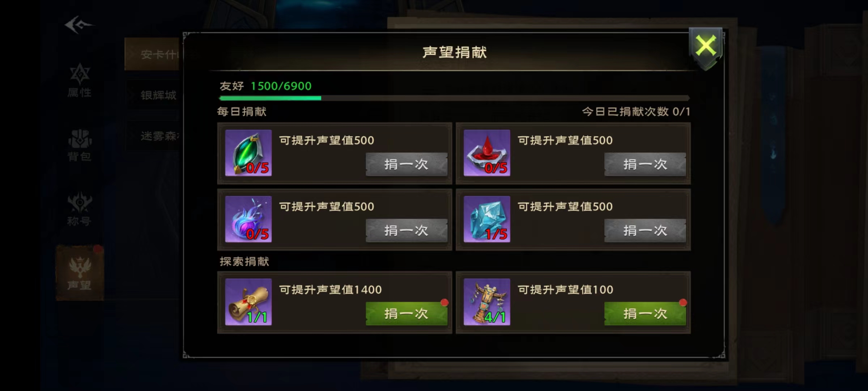Click 捐一次 next to the blood drop

click(x=645, y=164)
